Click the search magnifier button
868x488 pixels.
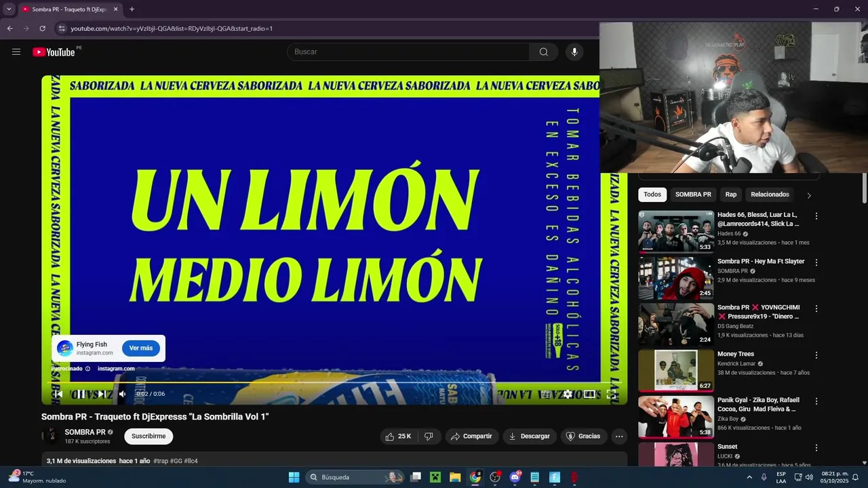[544, 52]
